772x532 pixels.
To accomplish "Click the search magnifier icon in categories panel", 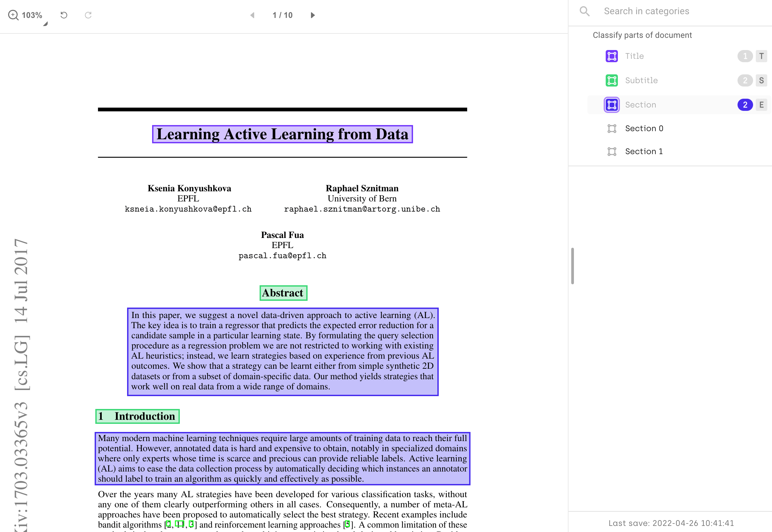I will pos(584,11).
